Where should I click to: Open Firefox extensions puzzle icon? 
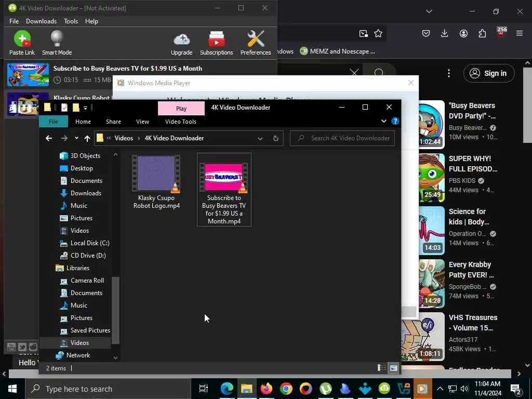click(482, 33)
